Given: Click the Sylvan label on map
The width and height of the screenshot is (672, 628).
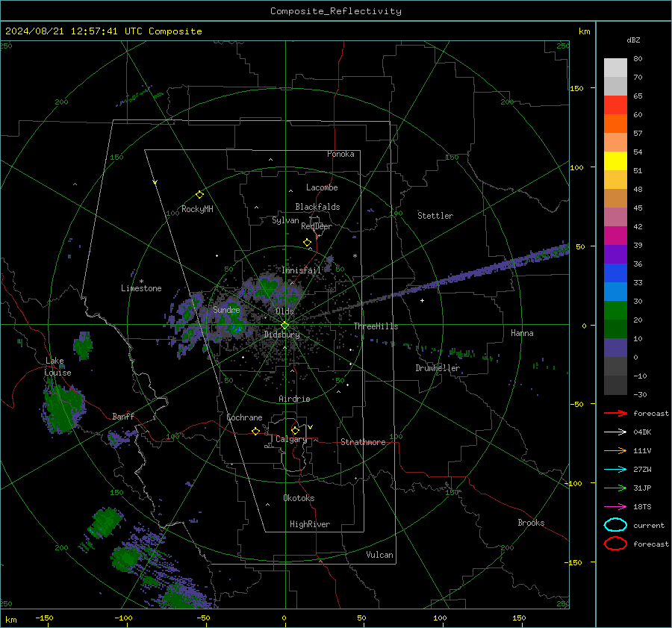Looking at the screenshot, I should point(285,220).
